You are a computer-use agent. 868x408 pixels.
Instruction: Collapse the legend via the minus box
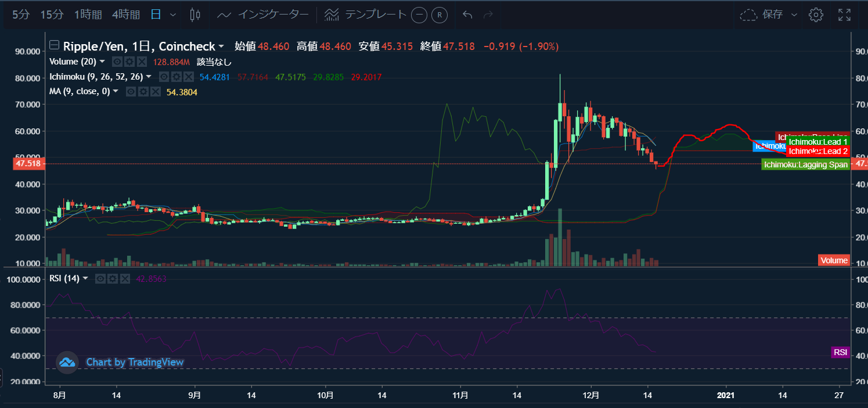pyautogui.click(x=54, y=45)
